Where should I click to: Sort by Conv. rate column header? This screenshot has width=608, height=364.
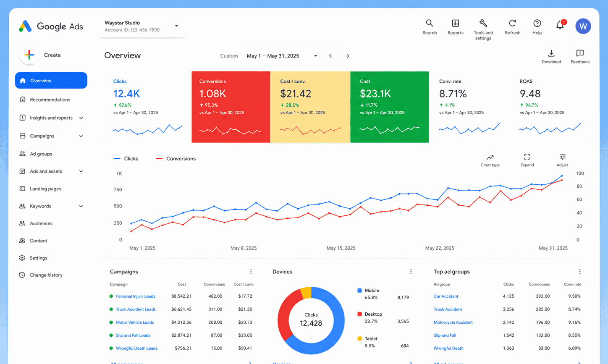click(x=572, y=284)
